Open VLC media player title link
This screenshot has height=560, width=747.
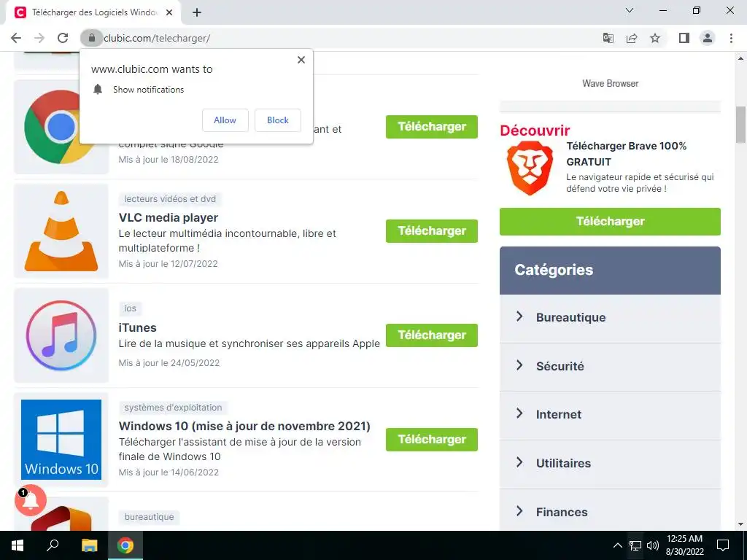tap(169, 217)
